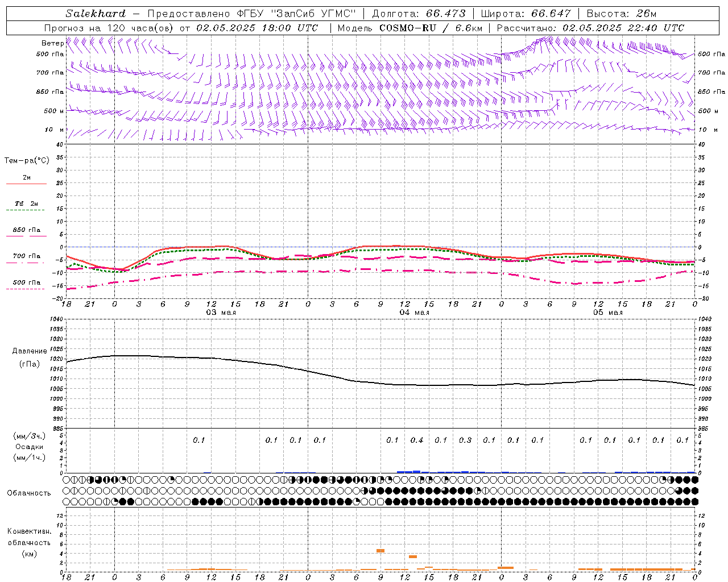The image size is (728, 582).
Task: Click the "0.4" precipitation value
Action: pos(417,440)
